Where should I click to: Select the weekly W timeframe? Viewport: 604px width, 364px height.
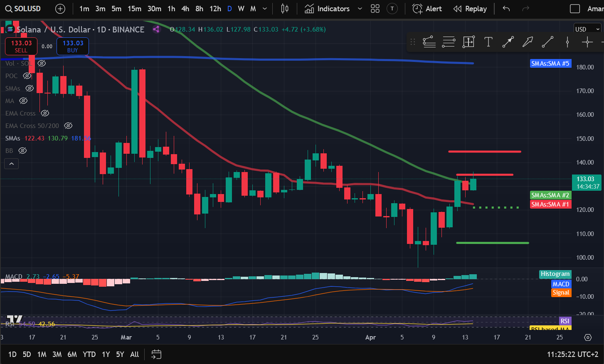coord(241,9)
